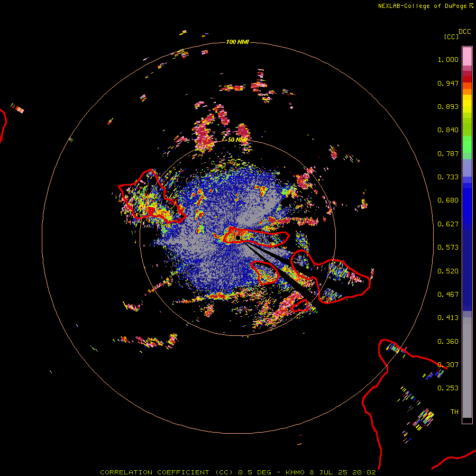The width and height of the screenshot is (476, 476).
Task: Click the 0.627 legend value
Action: [x=448, y=224]
